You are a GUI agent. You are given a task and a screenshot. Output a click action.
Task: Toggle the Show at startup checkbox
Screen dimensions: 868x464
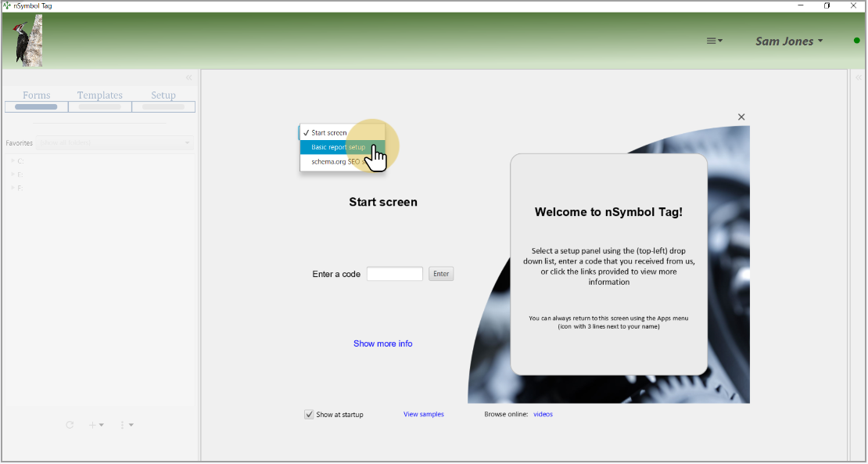point(309,414)
